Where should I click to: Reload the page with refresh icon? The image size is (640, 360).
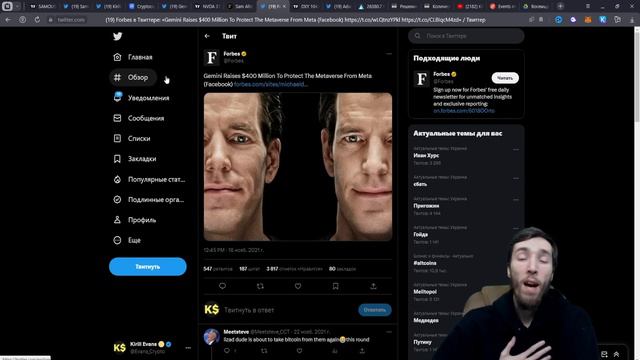(37, 20)
